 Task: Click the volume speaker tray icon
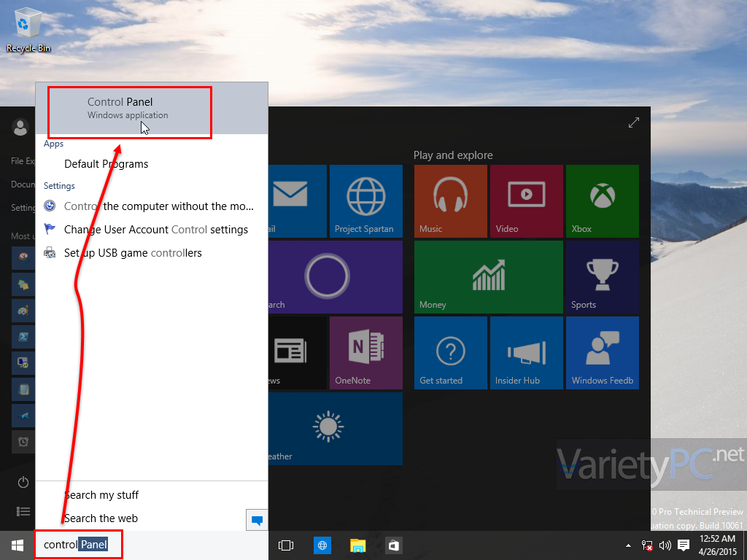(665, 545)
